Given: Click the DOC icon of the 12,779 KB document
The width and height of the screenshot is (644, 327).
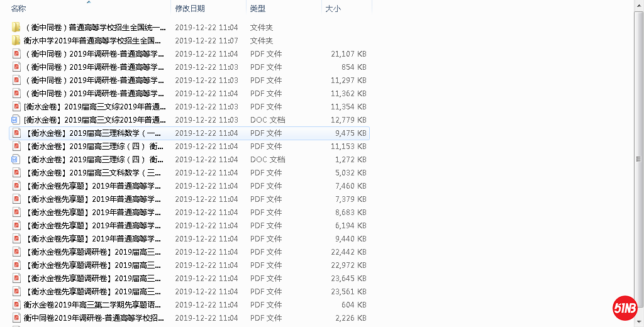Looking at the screenshot, I should point(16,120).
